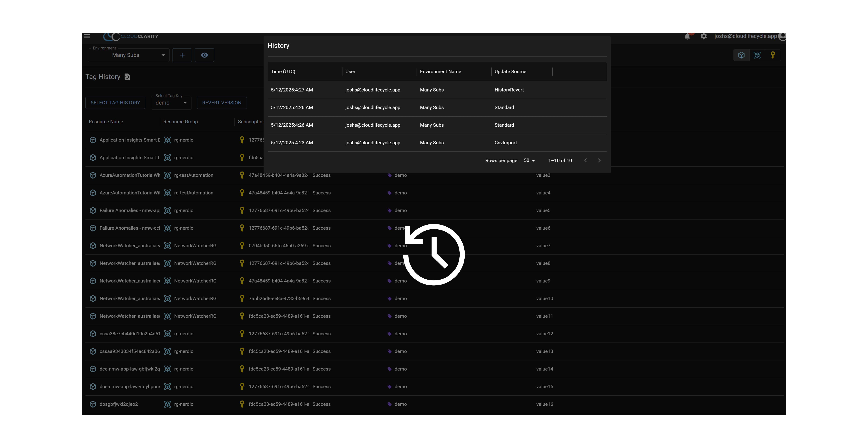
Task: Select the HistoryRevert history row
Action: point(437,90)
